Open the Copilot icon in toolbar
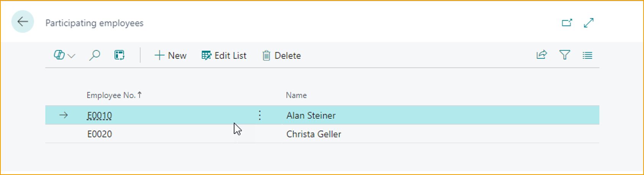 (x=59, y=55)
